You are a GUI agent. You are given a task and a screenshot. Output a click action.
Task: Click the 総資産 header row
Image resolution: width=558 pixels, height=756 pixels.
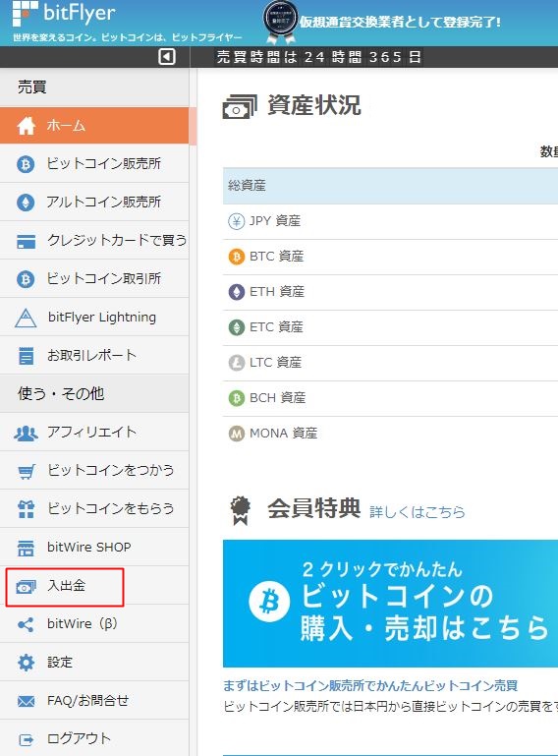click(x=390, y=186)
